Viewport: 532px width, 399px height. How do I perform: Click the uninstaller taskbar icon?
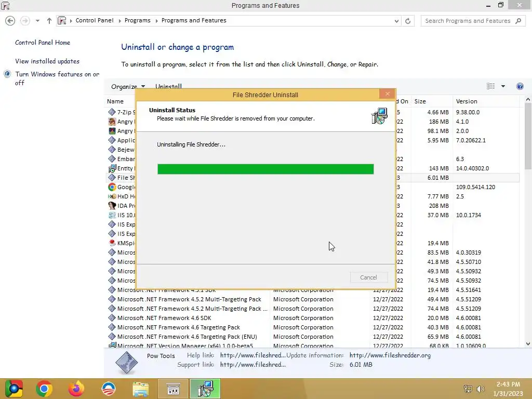tap(205, 389)
